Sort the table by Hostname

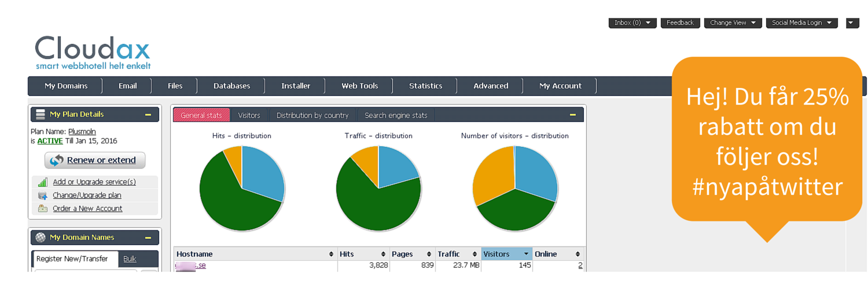[255, 254]
